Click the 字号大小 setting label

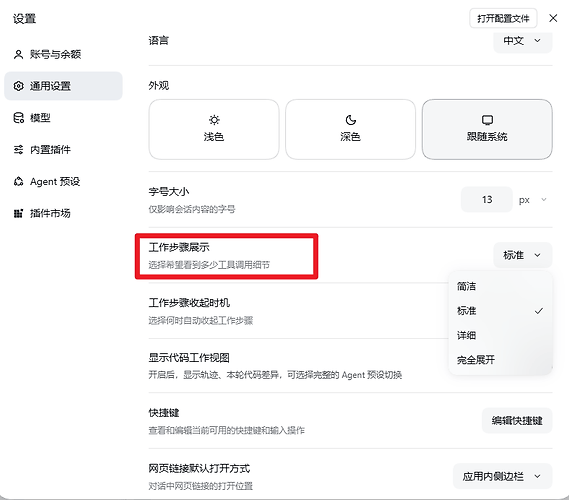click(x=169, y=192)
